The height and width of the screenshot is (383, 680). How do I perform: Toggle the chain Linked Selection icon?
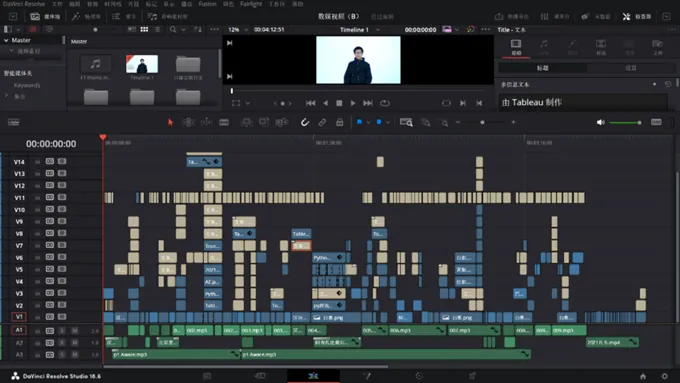coord(322,122)
